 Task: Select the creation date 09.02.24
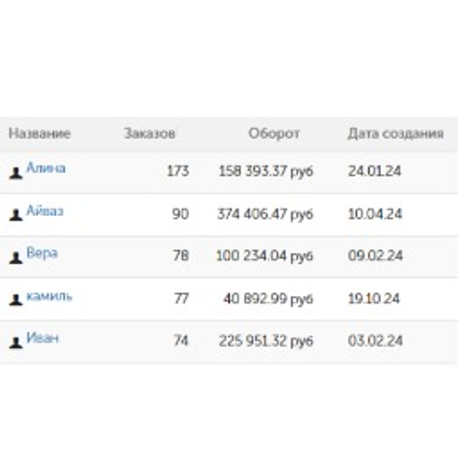point(375,256)
